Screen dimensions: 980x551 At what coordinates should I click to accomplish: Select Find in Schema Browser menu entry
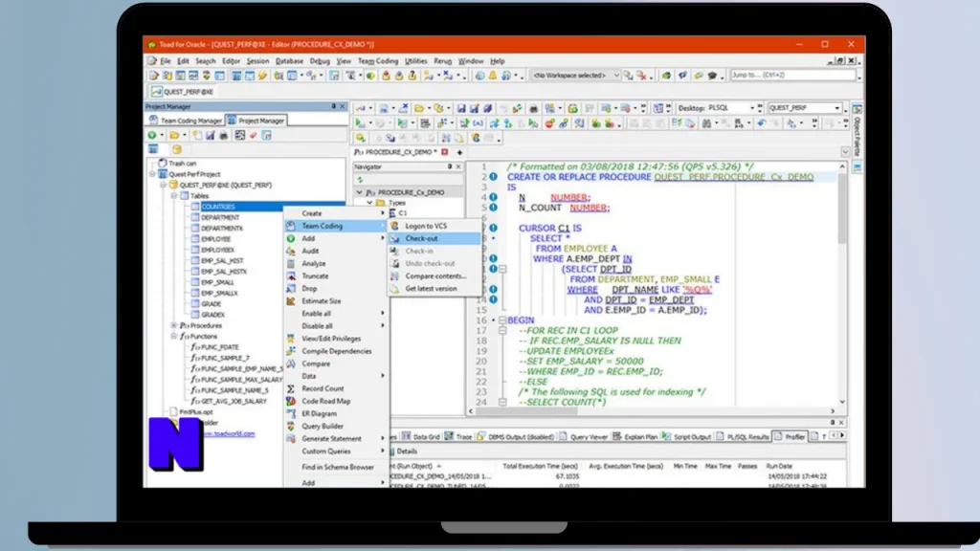point(336,467)
